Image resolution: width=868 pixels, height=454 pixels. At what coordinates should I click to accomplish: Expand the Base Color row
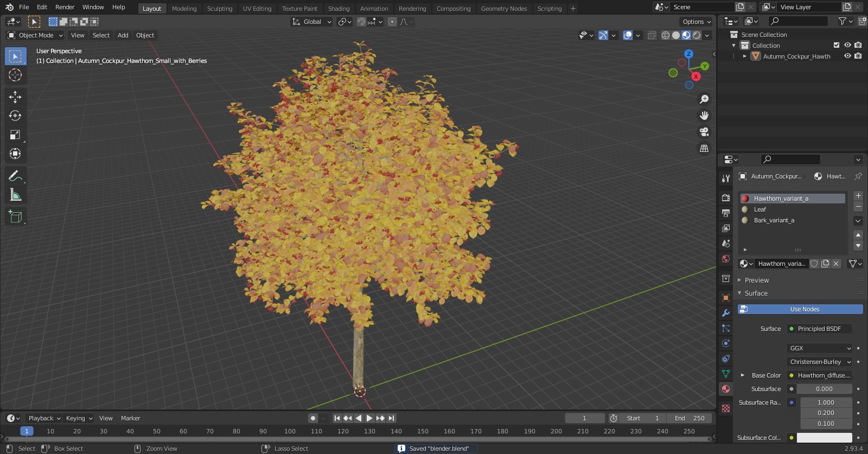[x=743, y=375]
